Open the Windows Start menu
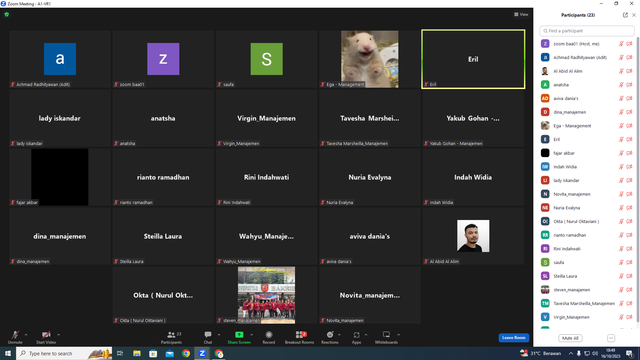640x360 pixels. pos(8,353)
